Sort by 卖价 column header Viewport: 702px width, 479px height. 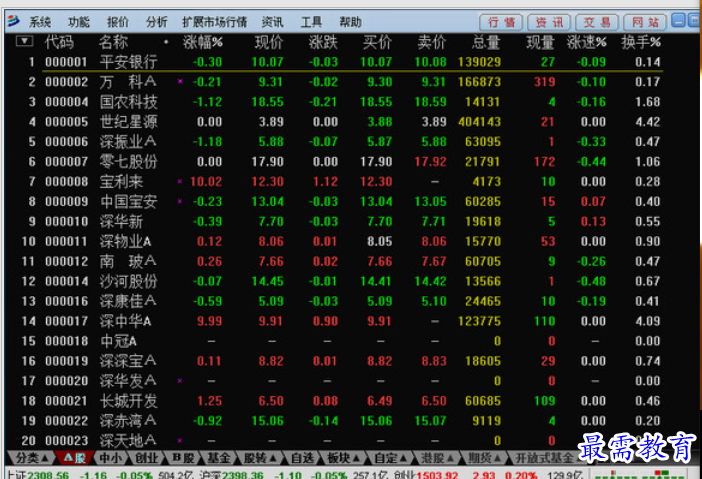click(x=432, y=42)
